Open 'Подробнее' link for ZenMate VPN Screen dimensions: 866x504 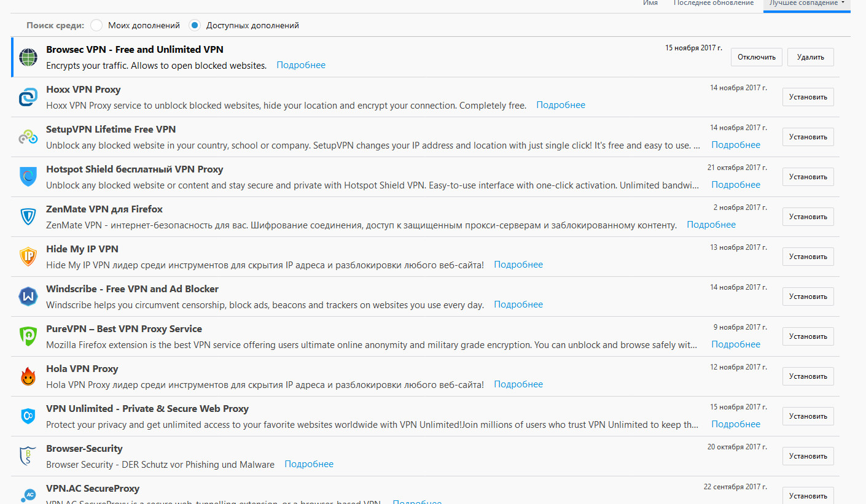point(711,225)
